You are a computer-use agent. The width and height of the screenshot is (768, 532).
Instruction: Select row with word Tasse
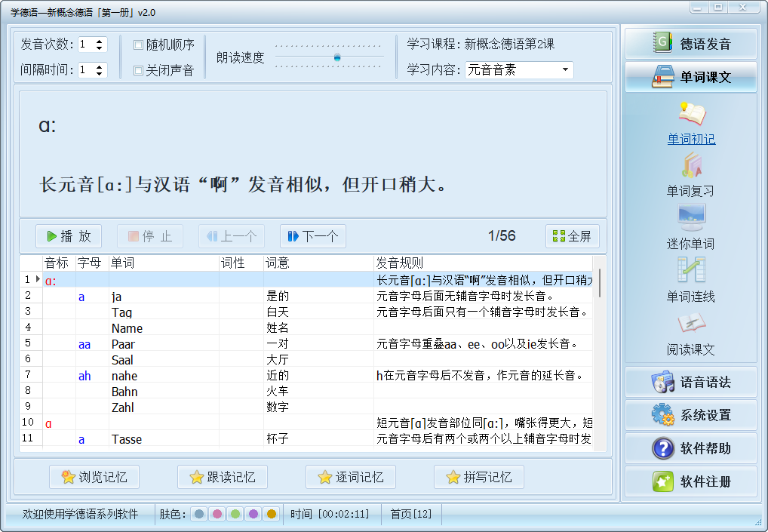[306, 439]
